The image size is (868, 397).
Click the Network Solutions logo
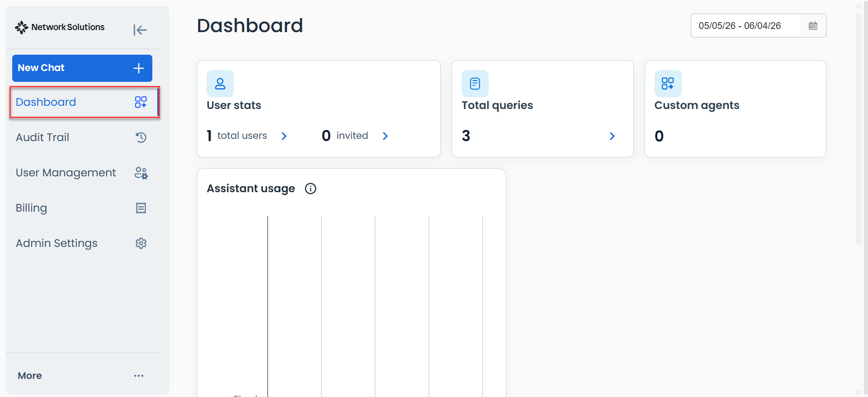click(60, 27)
